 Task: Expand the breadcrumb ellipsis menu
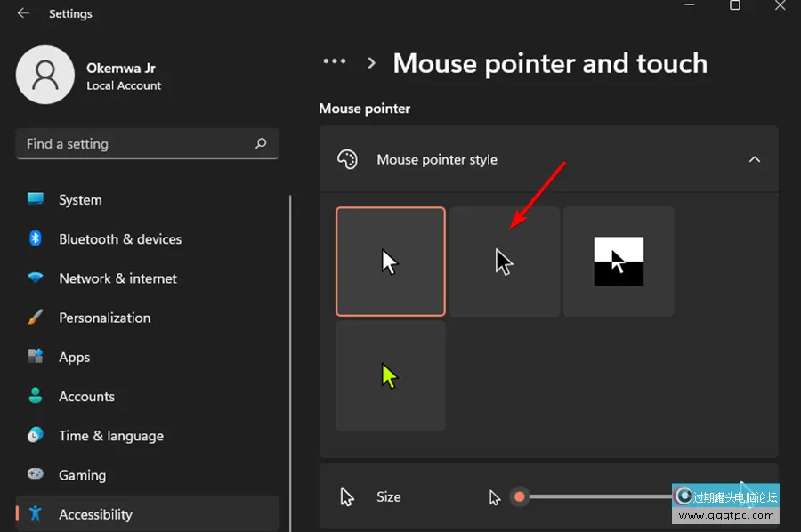335,62
